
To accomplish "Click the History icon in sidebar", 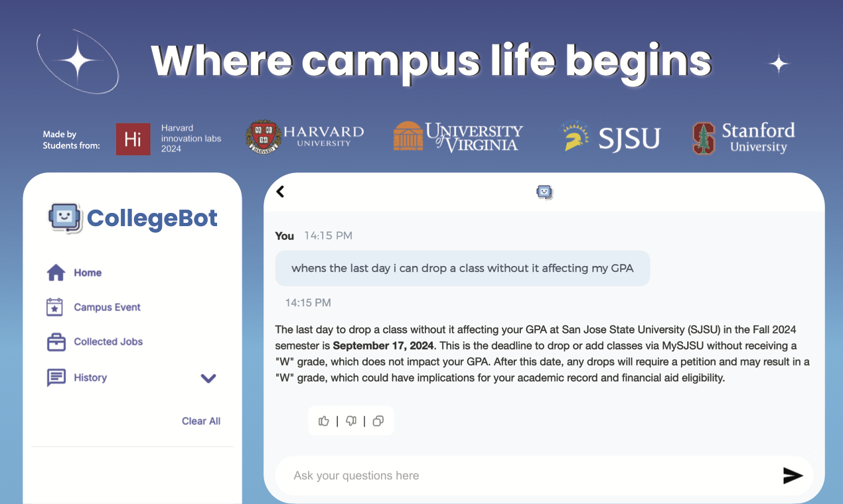I will coord(56,377).
